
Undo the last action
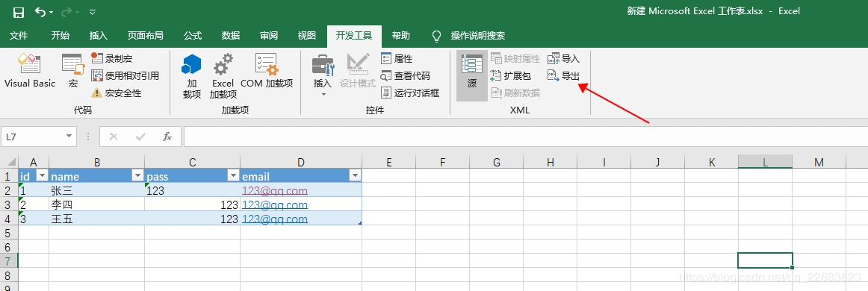click(41, 12)
